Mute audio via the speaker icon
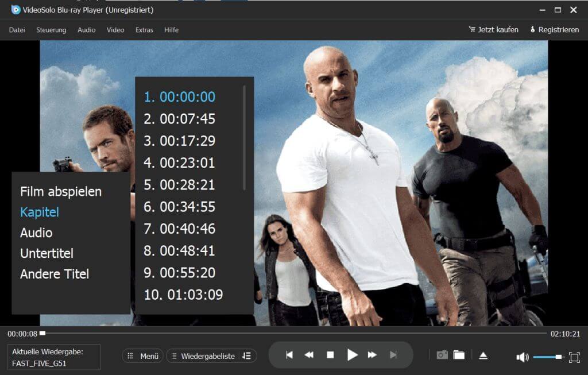Screen dimensions: 588x375 (521, 356)
